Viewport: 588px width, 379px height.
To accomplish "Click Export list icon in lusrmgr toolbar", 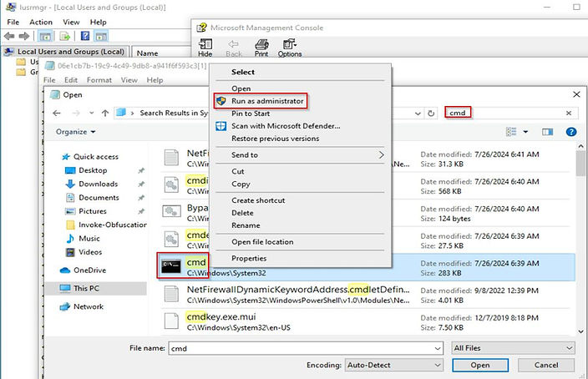I will click(65, 37).
